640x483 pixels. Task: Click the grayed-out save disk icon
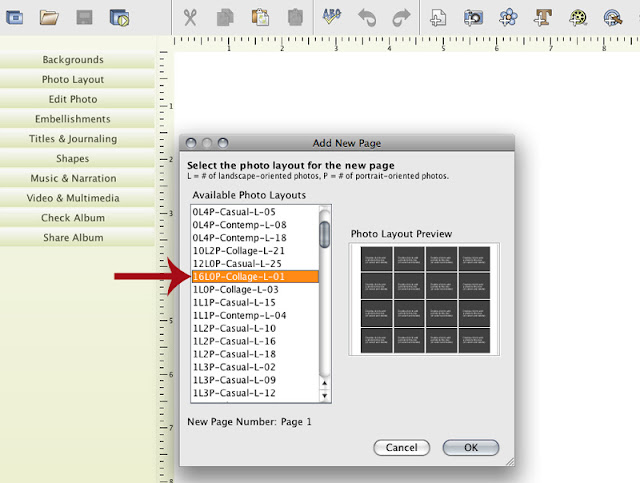[x=84, y=18]
